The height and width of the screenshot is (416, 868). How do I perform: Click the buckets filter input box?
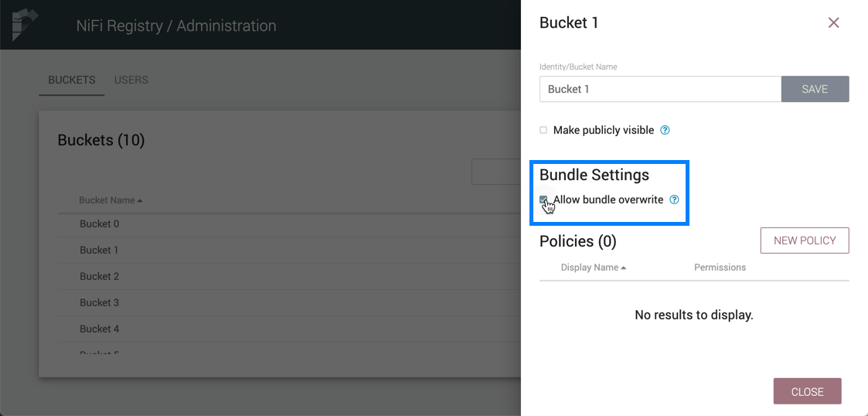[496, 172]
